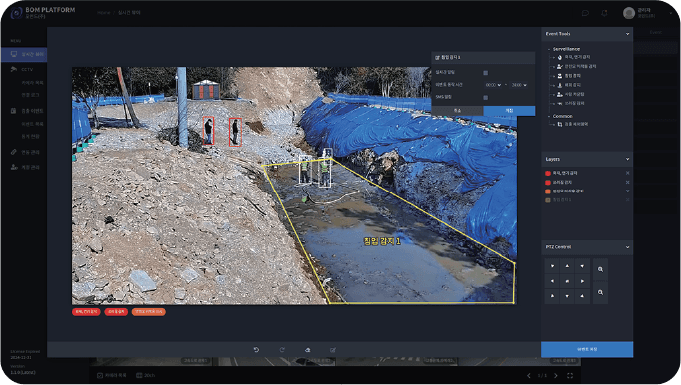Collapse the Surveillance tree group
The image size is (681, 385).
549,49
